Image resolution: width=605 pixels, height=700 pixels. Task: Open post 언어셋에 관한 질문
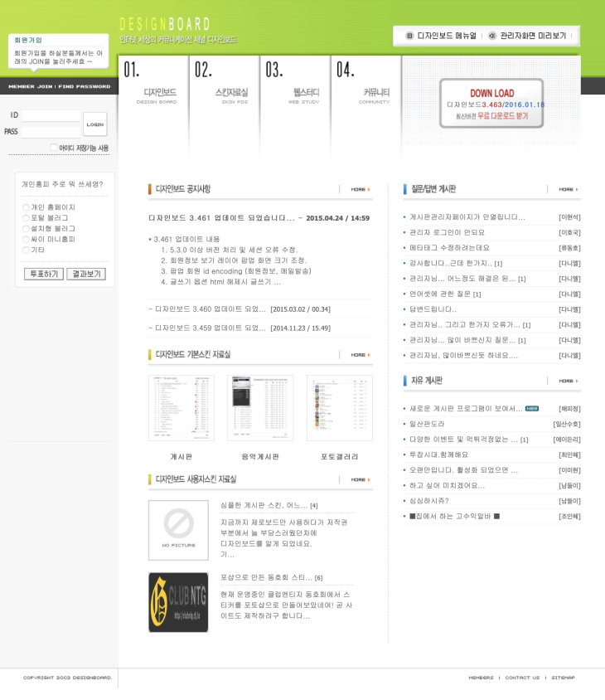point(440,294)
